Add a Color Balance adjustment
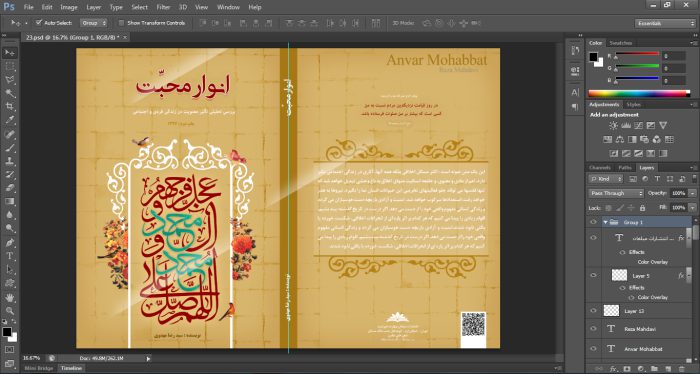 (x=620, y=140)
